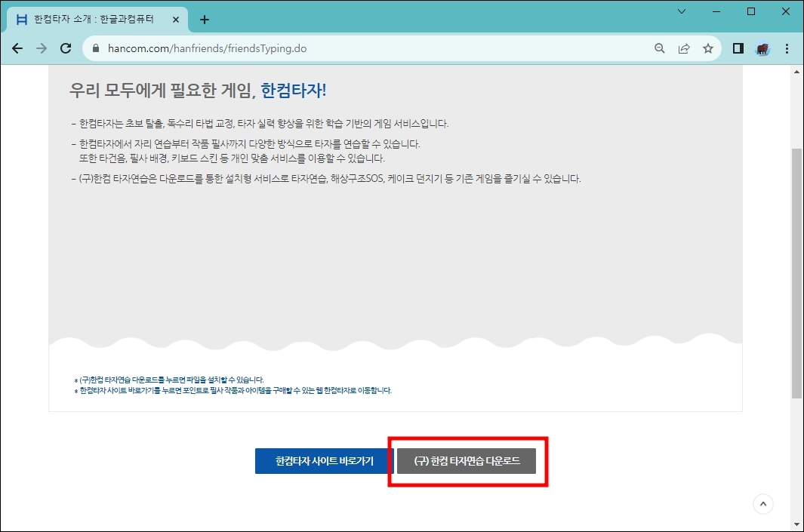Toggle the browser side panel
This screenshot has width=804, height=532.
pos(738,48)
